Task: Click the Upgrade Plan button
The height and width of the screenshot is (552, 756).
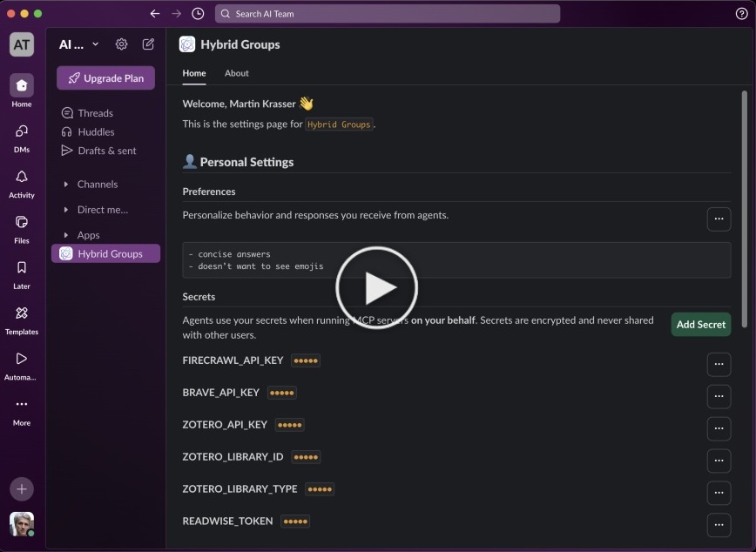Action: click(106, 78)
